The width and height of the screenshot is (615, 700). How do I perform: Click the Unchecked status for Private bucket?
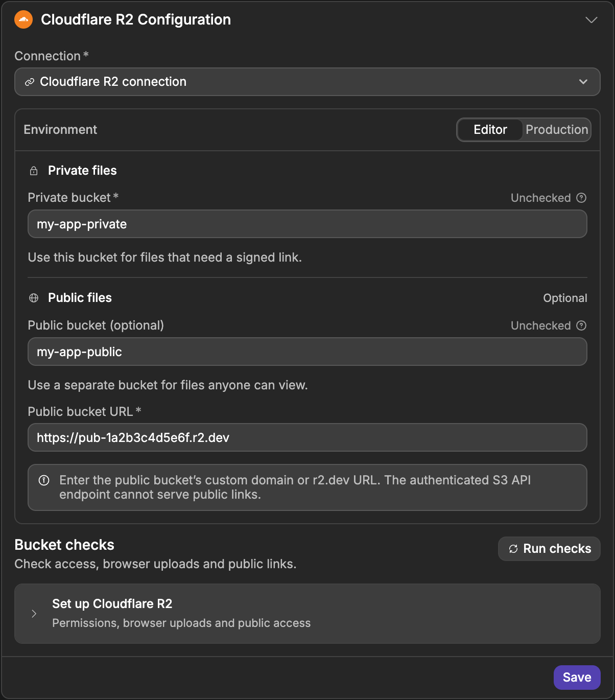(x=540, y=198)
